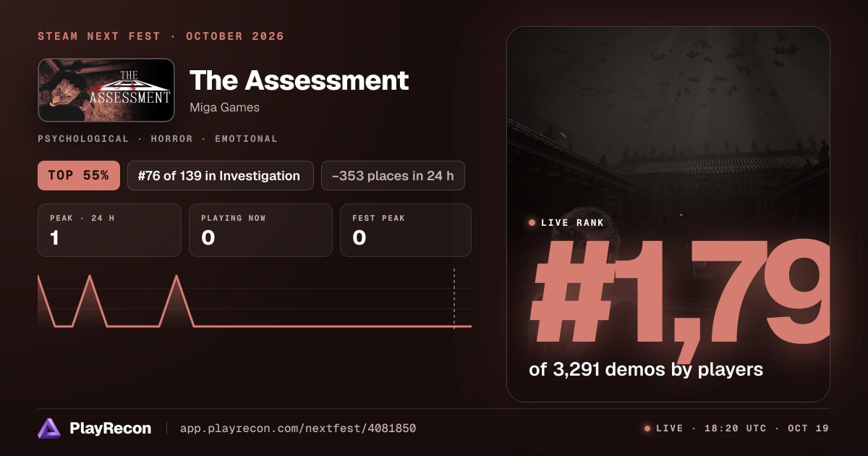Select the #76 of 139 in Investigation chip
The image size is (868, 456).
(221, 176)
